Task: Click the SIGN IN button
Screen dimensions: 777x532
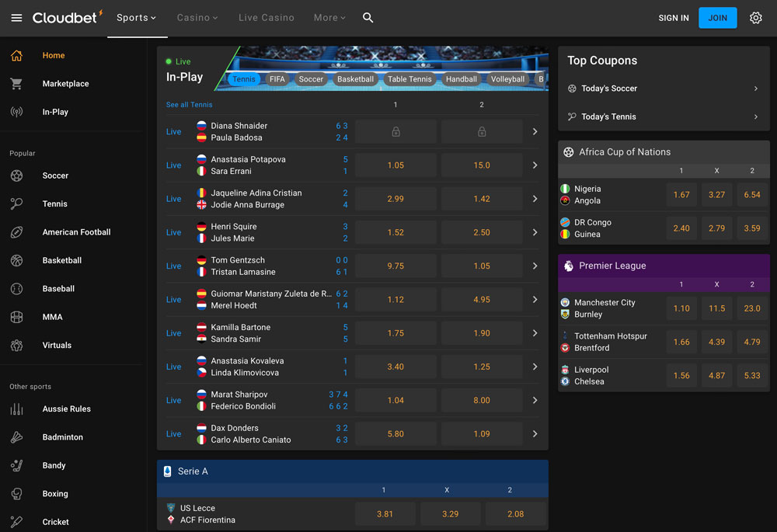Action: pyautogui.click(x=674, y=18)
